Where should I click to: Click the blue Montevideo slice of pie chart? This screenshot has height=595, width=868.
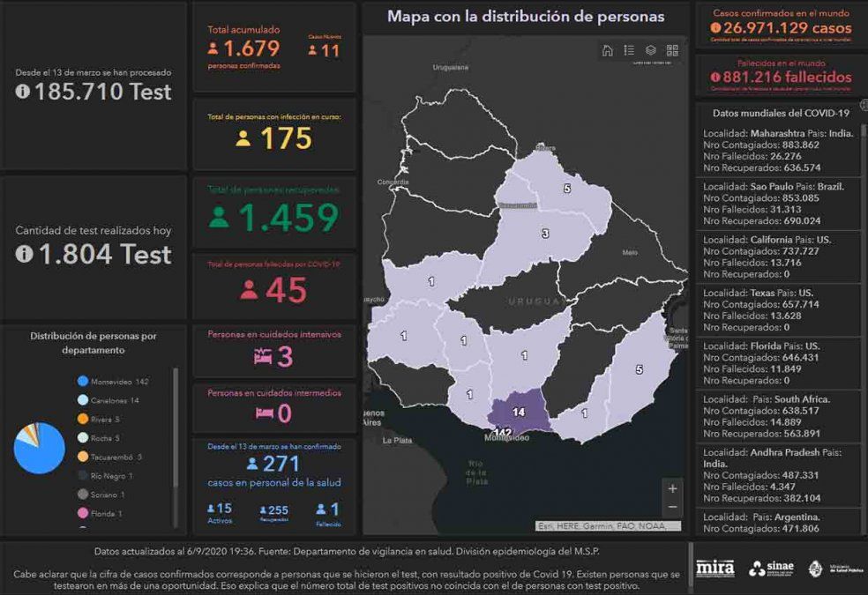point(39,451)
